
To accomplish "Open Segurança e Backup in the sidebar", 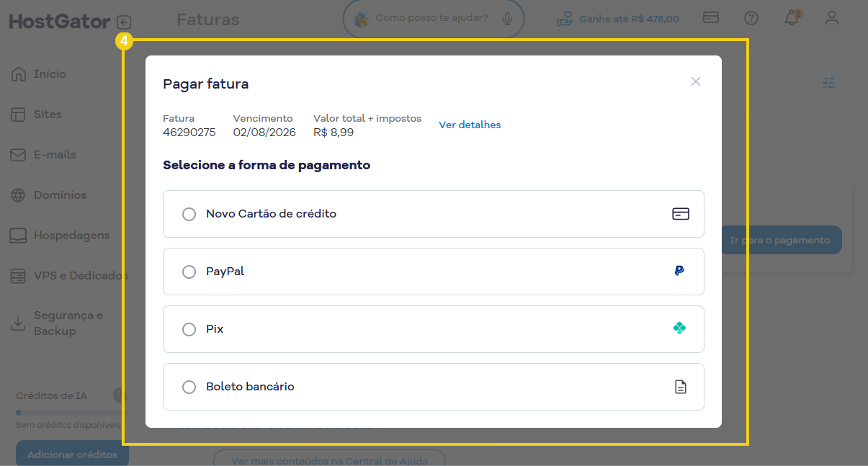I will 68,323.
